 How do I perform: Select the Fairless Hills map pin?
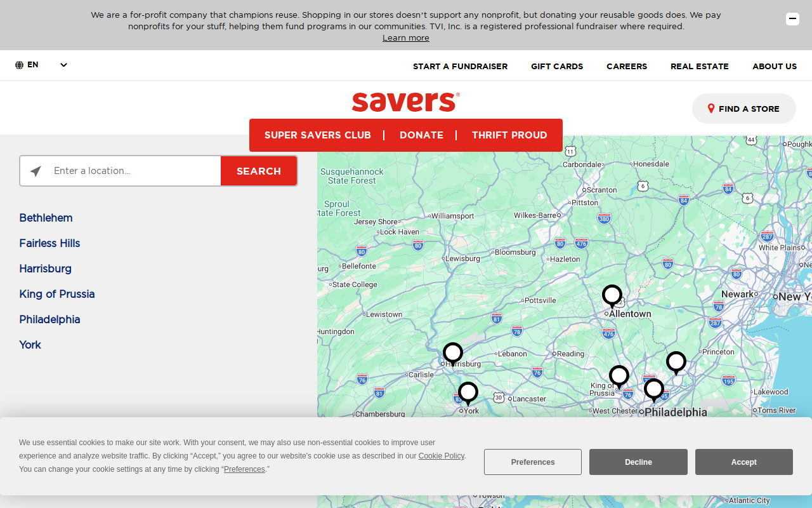coord(676,363)
